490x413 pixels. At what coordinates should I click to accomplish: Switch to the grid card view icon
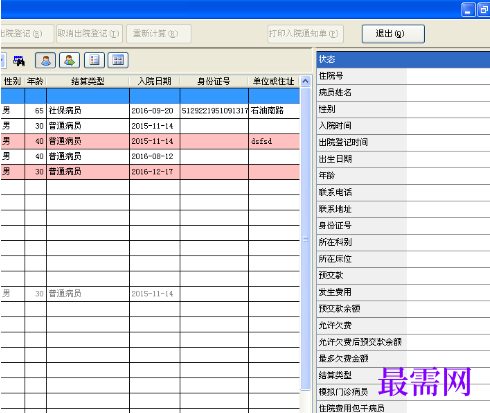click(118, 60)
